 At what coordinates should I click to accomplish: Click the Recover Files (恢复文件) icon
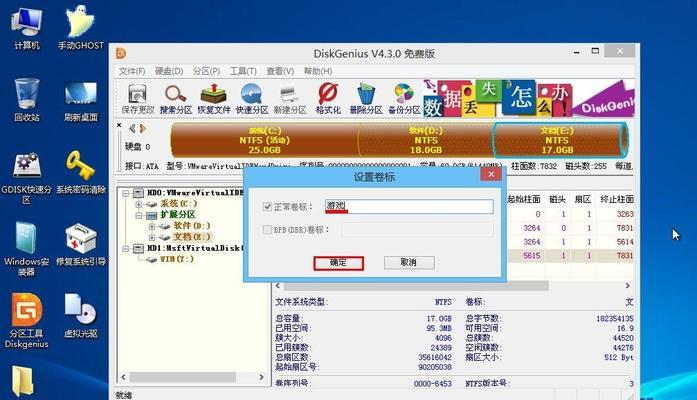[x=214, y=99]
